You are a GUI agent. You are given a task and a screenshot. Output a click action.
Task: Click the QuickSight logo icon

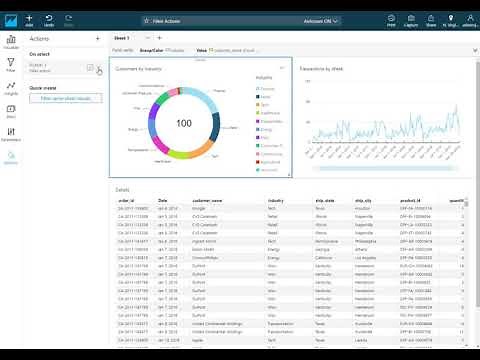click(11, 21)
